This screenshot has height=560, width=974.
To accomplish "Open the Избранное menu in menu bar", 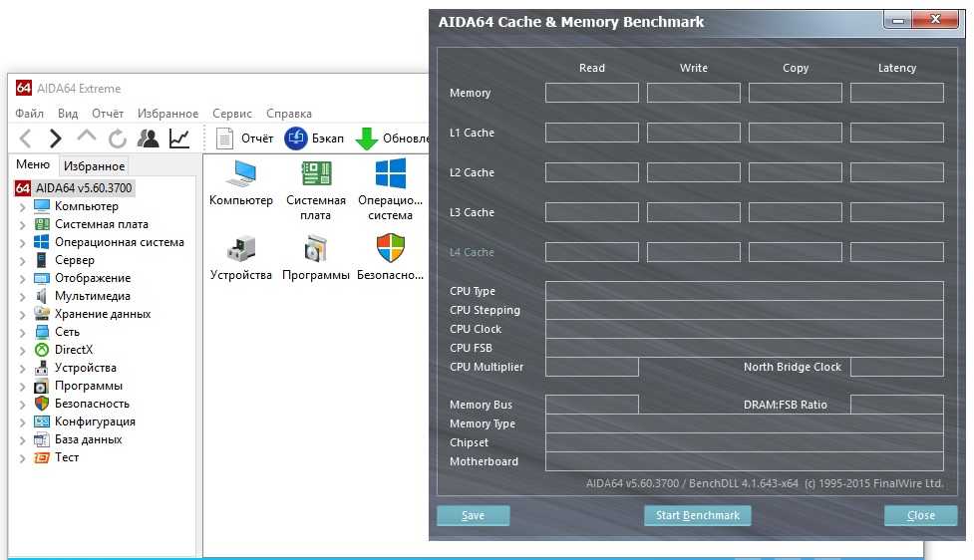I will tap(167, 113).
